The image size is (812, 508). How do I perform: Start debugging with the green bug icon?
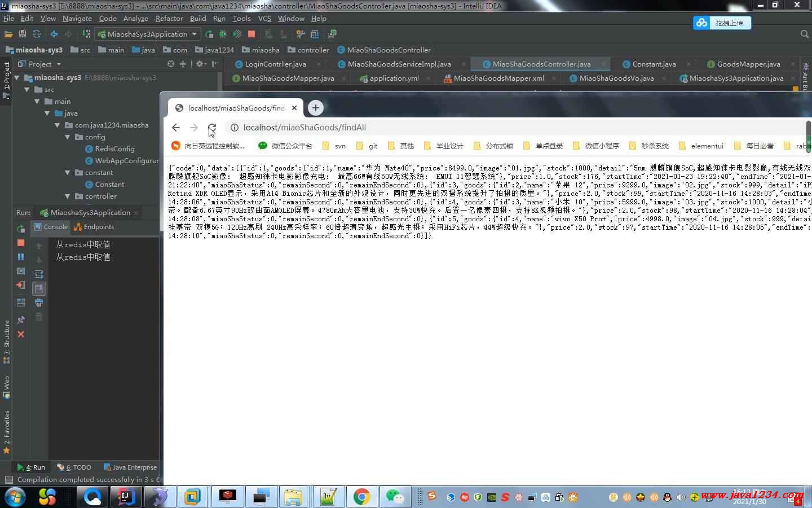pos(223,34)
